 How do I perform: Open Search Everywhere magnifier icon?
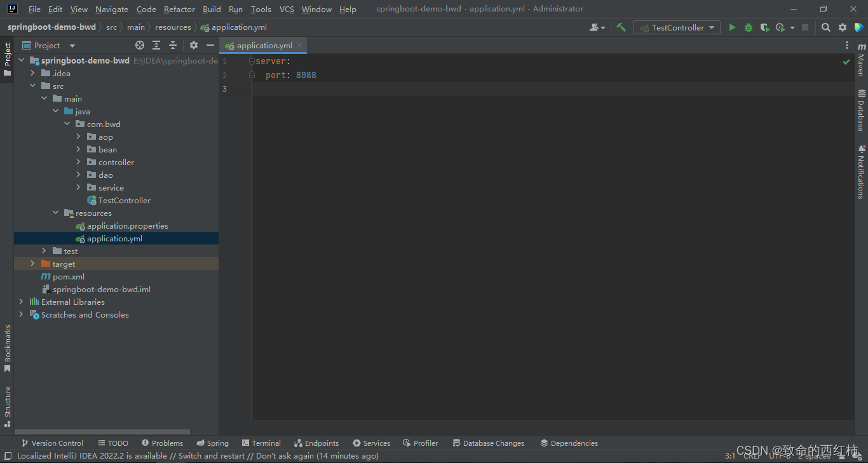pyautogui.click(x=826, y=27)
